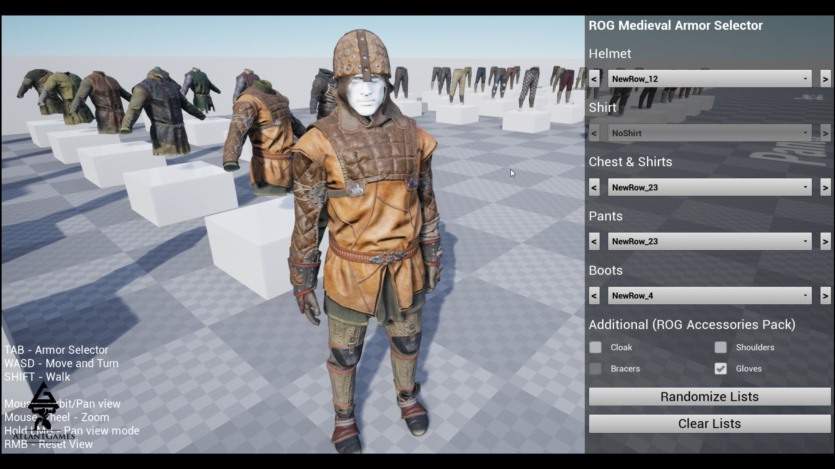The height and width of the screenshot is (469, 835).
Task: Click the ROG Medieval Armor Selector title
Action: [x=675, y=26]
